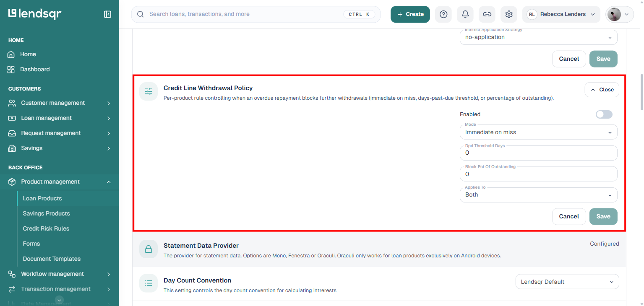The width and height of the screenshot is (644, 306).
Task: Click the Product management box icon
Action: 12,182
